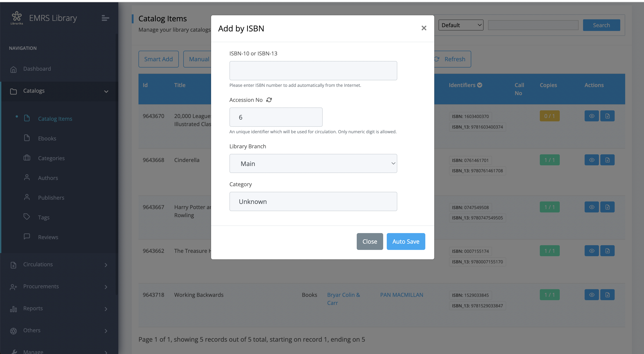Click eye icon for Harry Potter row

click(592, 207)
